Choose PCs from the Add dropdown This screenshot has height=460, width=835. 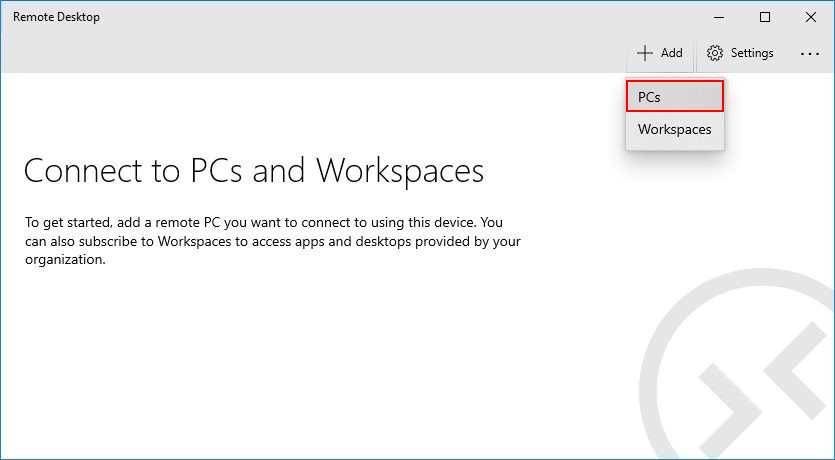click(675, 96)
